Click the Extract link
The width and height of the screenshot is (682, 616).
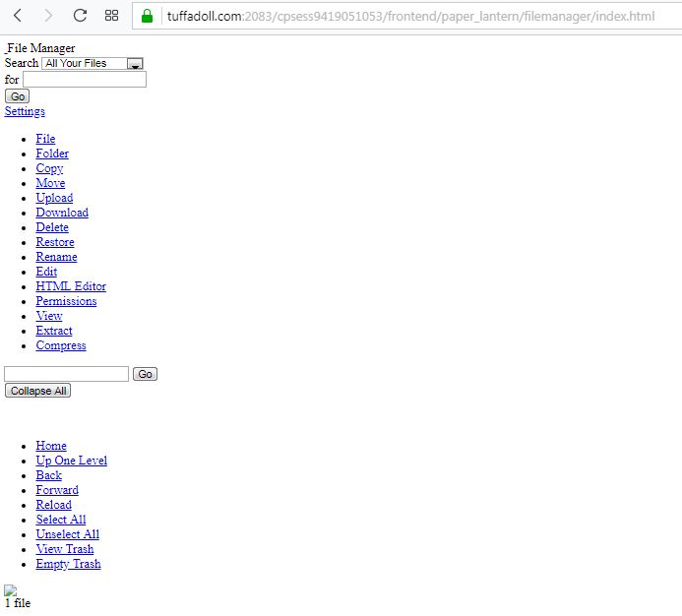(54, 331)
